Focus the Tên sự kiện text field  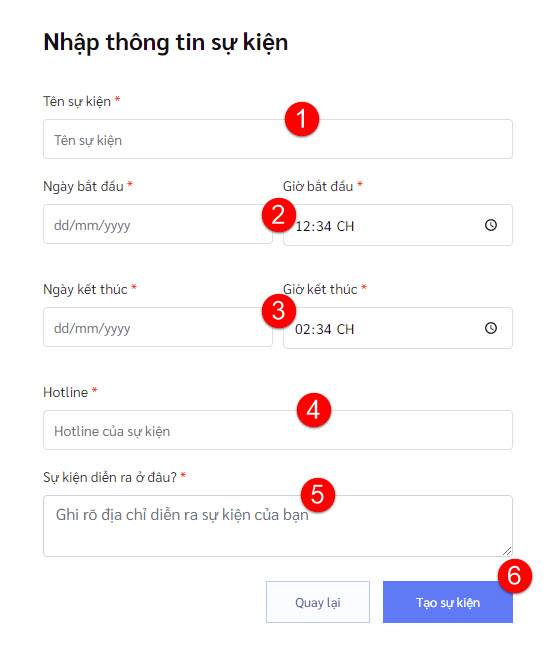coord(278,139)
